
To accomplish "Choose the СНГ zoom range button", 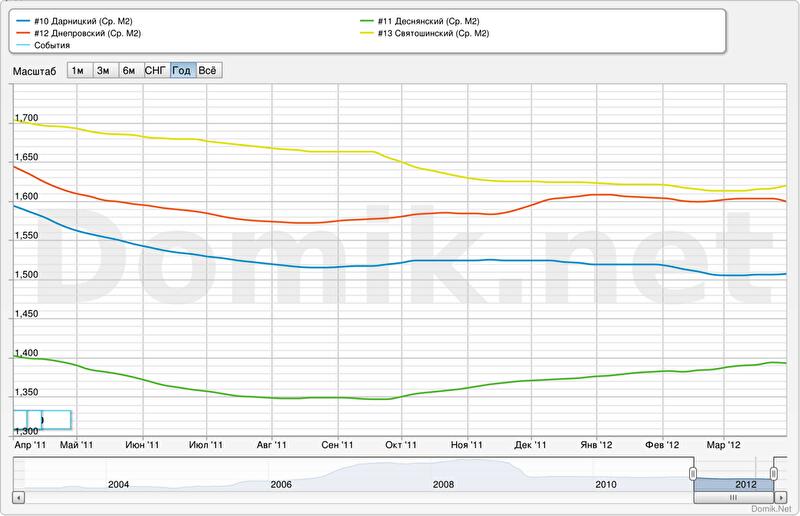I will click(155, 70).
